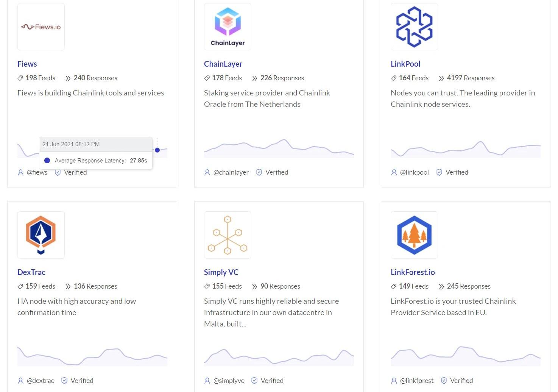Image resolution: width=558 pixels, height=392 pixels.
Task: Open the LinkForest.io node operator page
Action: pyautogui.click(x=413, y=272)
